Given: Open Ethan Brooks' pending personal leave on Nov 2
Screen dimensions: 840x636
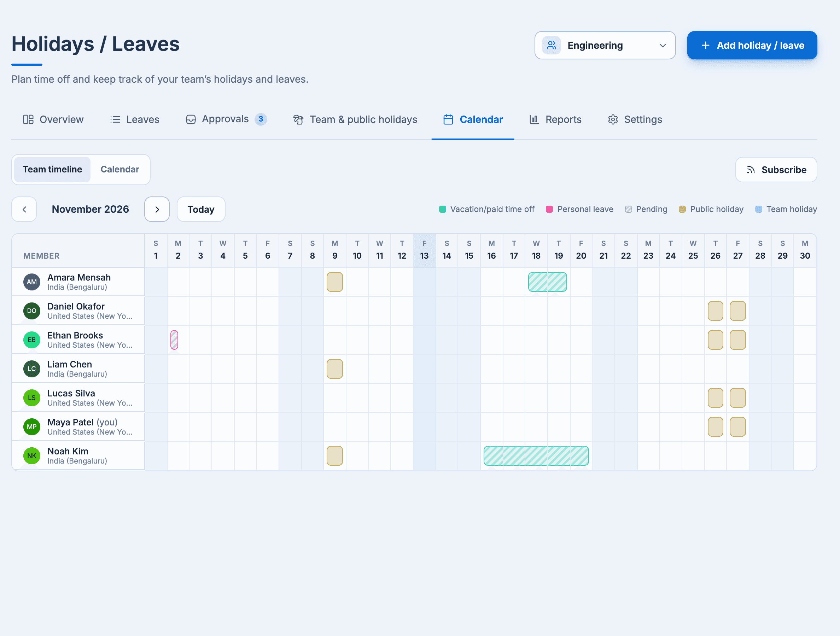Looking at the screenshot, I should [x=174, y=340].
